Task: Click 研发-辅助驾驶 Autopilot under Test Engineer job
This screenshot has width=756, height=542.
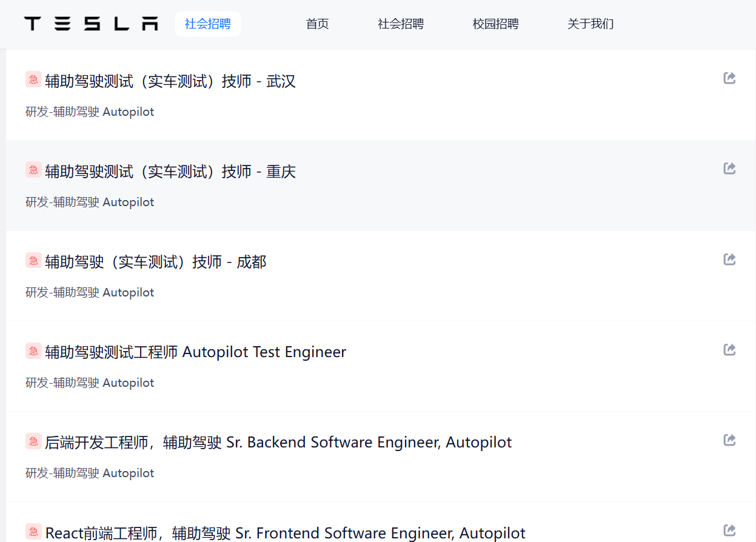Action: (90, 383)
